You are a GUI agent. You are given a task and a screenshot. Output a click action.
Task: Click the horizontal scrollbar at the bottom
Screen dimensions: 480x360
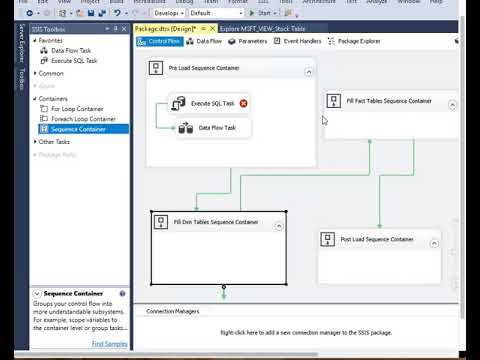tap(167, 354)
